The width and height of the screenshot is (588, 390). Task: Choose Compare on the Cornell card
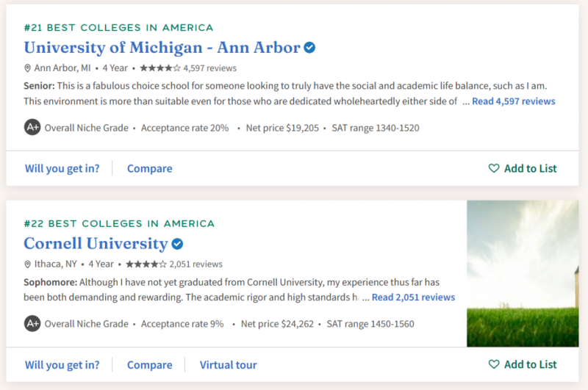point(150,365)
